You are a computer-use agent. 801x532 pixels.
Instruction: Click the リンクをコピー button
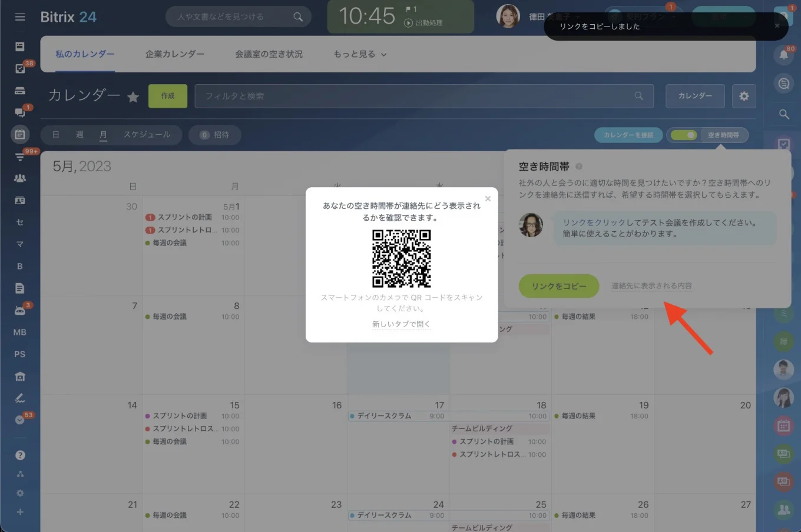(559, 286)
